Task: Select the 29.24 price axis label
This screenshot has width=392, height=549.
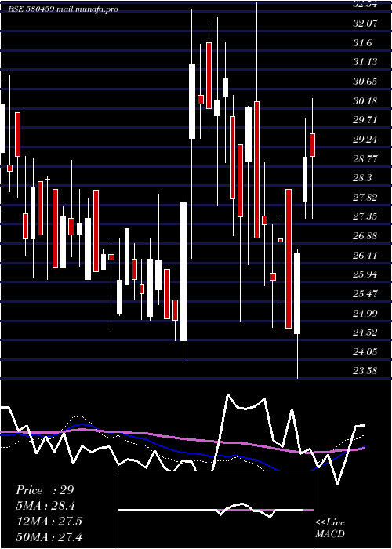Action: tap(365, 140)
